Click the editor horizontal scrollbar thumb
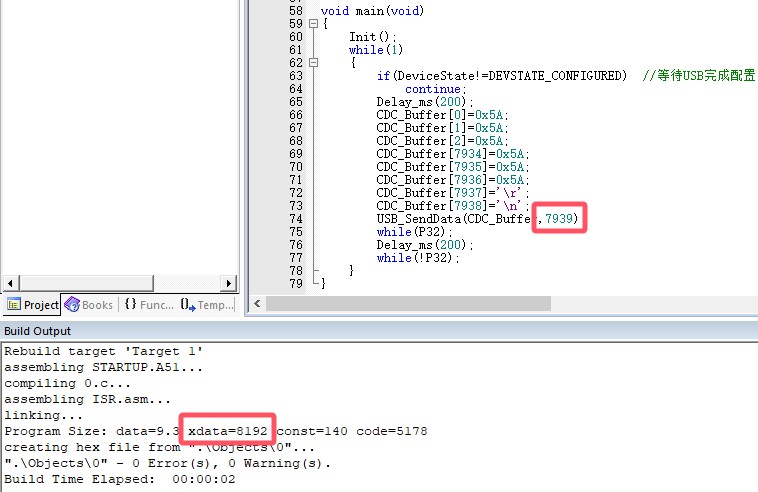758x492 pixels. pos(408,304)
